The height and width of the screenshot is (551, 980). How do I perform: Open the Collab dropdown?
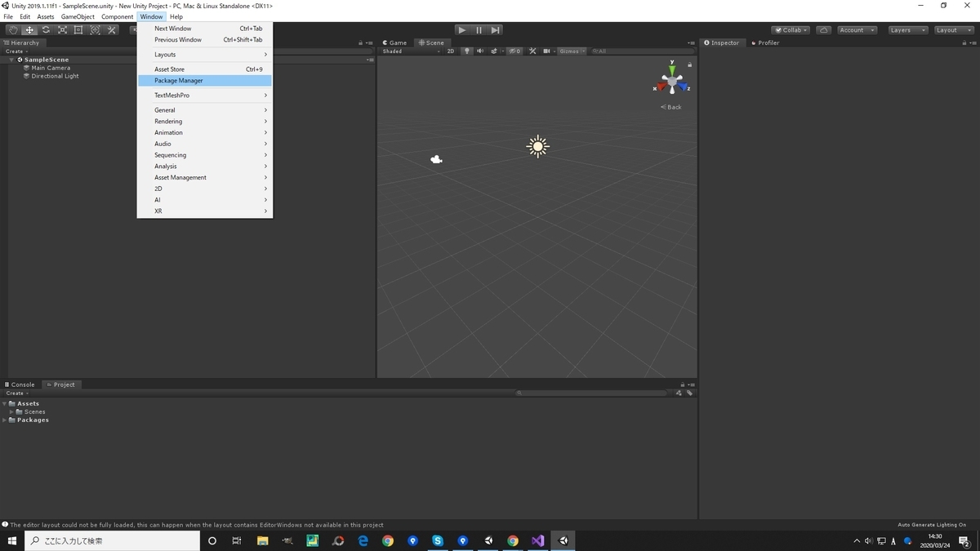[x=791, y=30]
